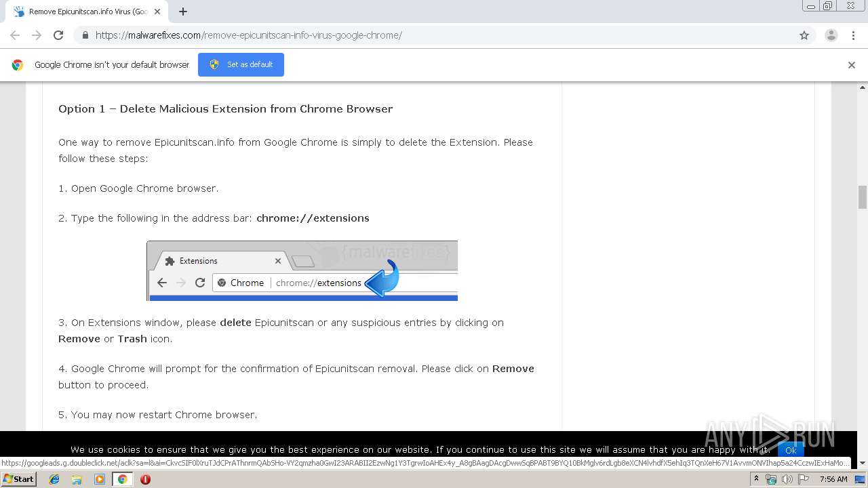This screenshot has width=868, height=488.
Task: View site security padlock info
Action: coord(85,35)
